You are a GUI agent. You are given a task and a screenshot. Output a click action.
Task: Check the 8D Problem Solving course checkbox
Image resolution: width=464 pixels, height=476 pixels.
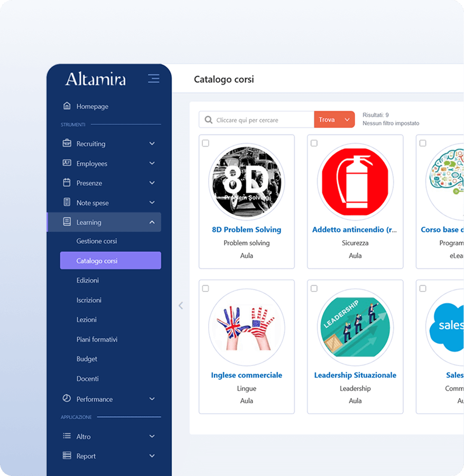tap(206, 143)
